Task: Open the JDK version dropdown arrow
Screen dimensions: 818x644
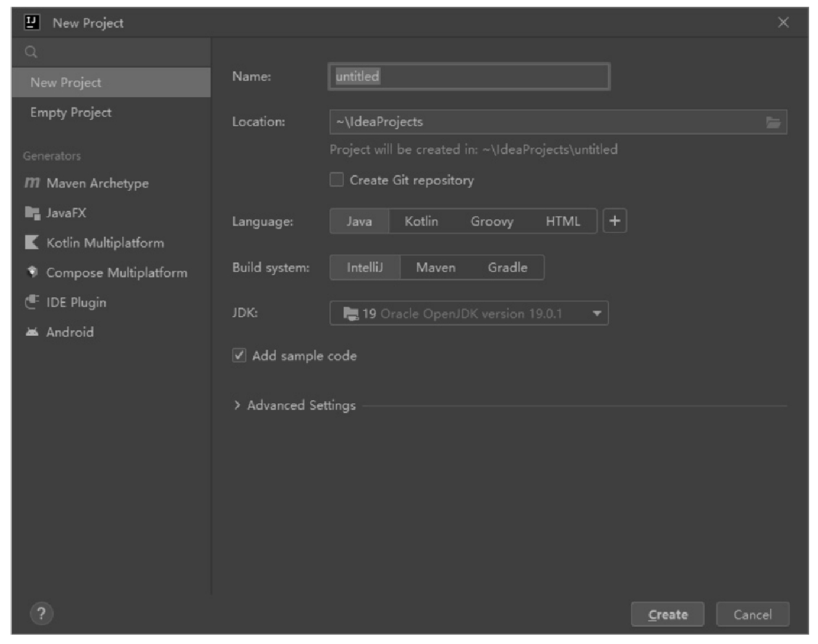Action: coord(596,314)
